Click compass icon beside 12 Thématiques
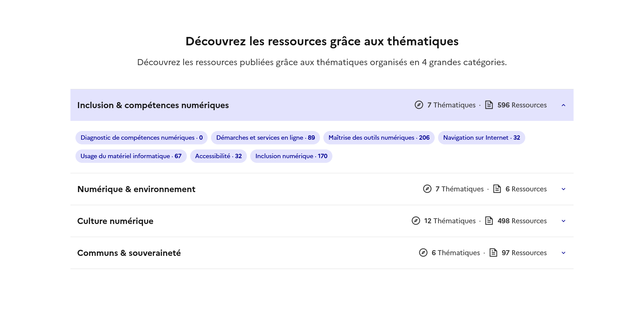644x319 pixels. 416,221
